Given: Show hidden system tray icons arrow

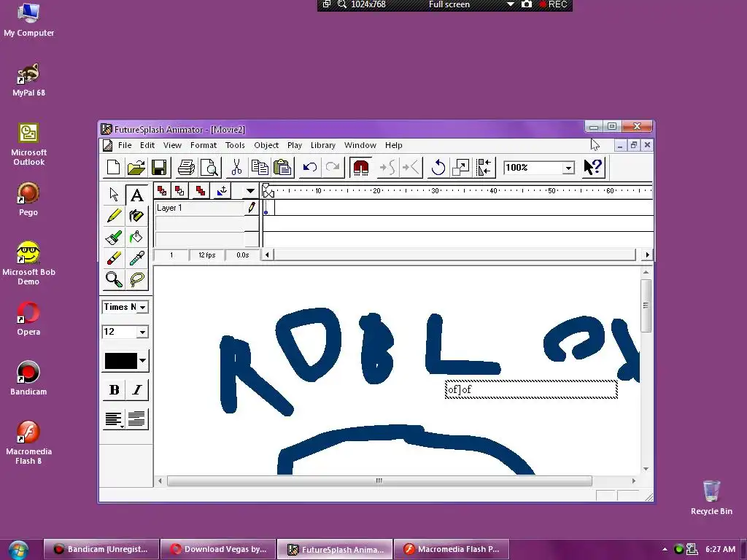Looking at the screenshot, I should coord(665,549).
